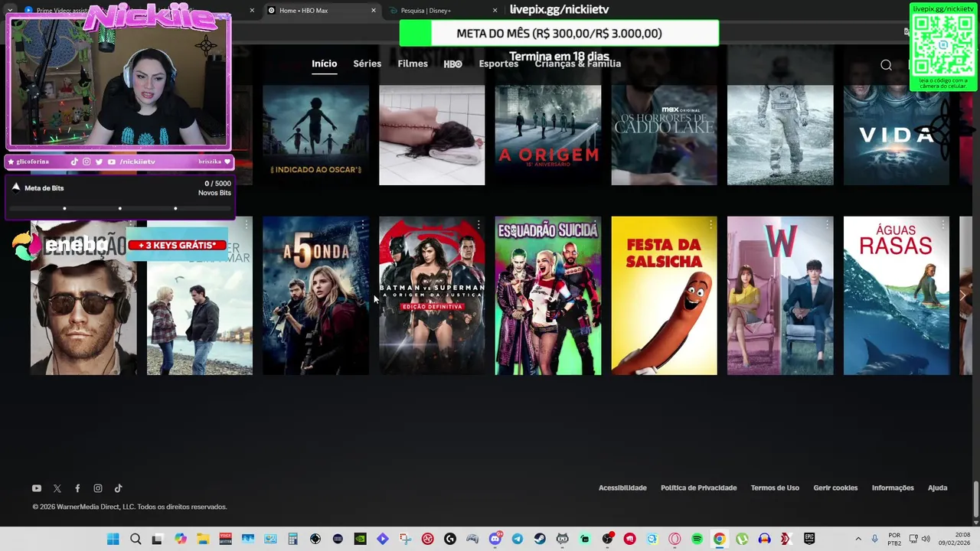This screenshot has height=551, width=980.
Task: Open Ajuda footer link
Action: tap(937, 487)
